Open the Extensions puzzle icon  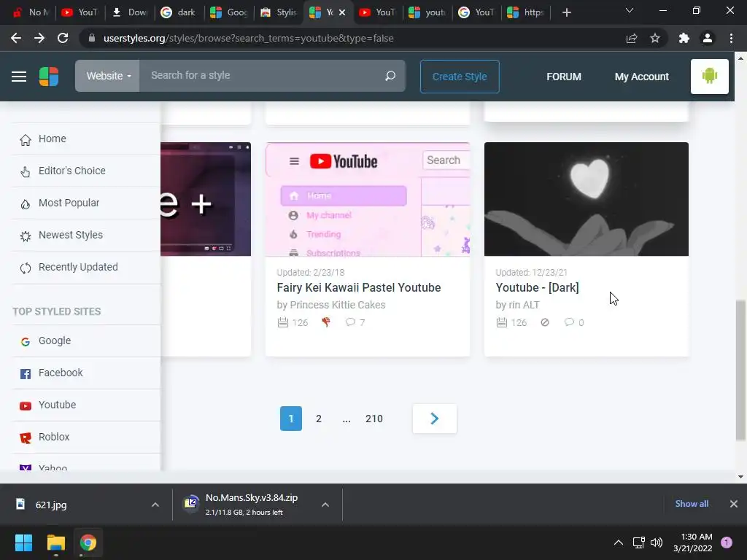[x=684, y=38]
